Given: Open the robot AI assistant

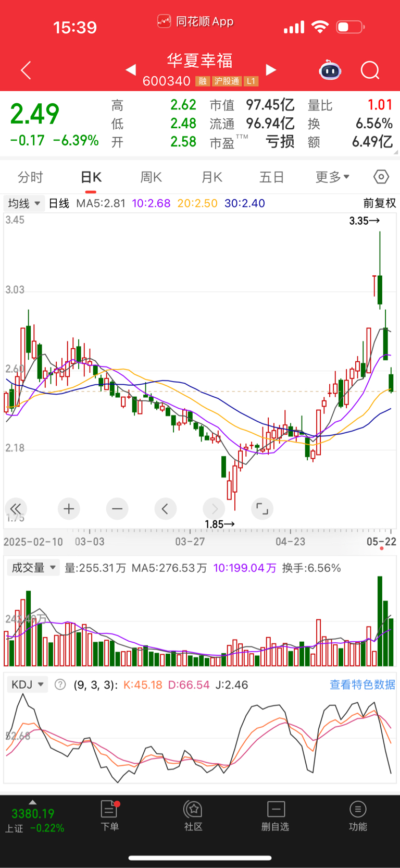Looking at the screenshot, I should pos(330,70).
